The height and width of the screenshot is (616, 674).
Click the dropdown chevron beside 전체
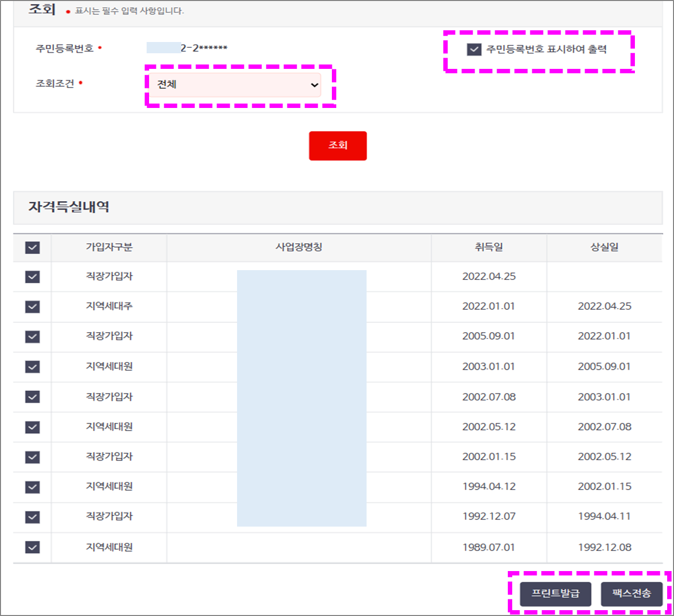(314, 85)
